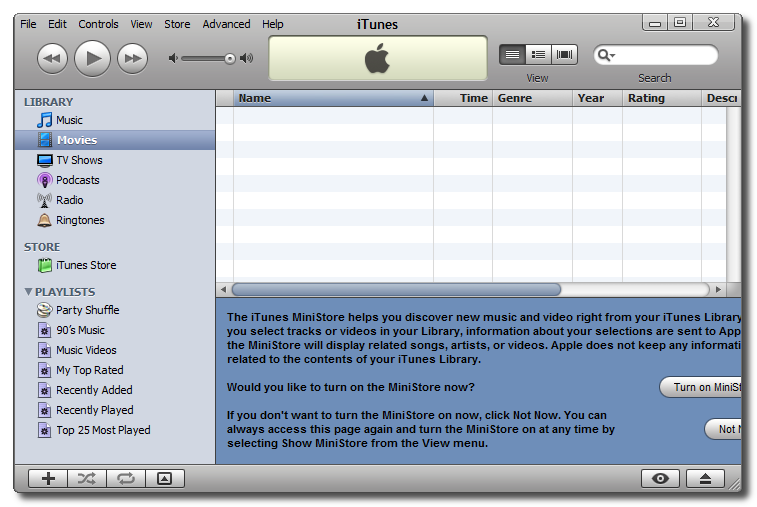Screen dimensions: 757x507
Task: Open the View menu
Action: [x=141, y=24]
